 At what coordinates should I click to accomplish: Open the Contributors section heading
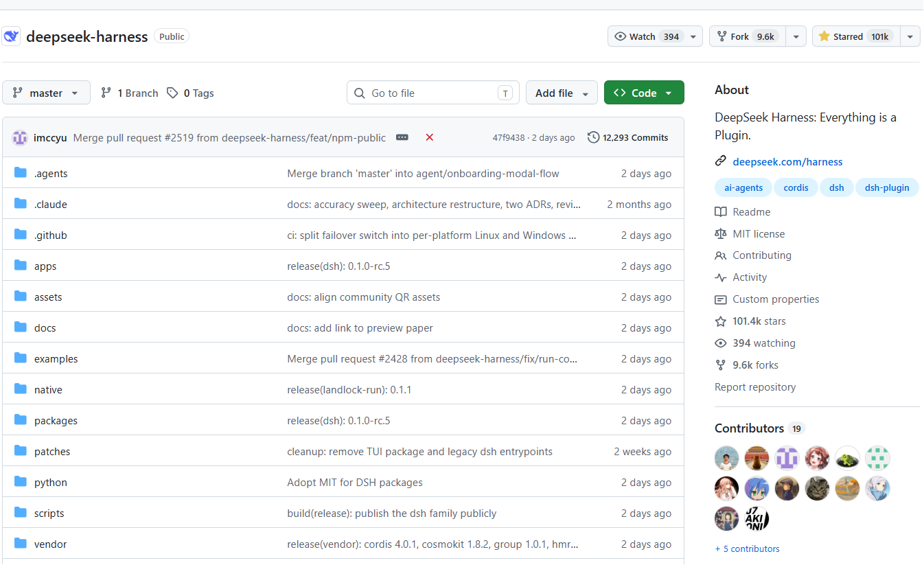coord(749,428)
